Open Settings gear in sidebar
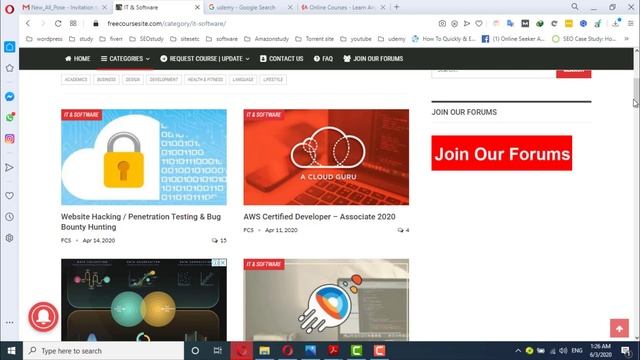Image resolution: width=640 pixels, height=360 pixels. point(9,238)
